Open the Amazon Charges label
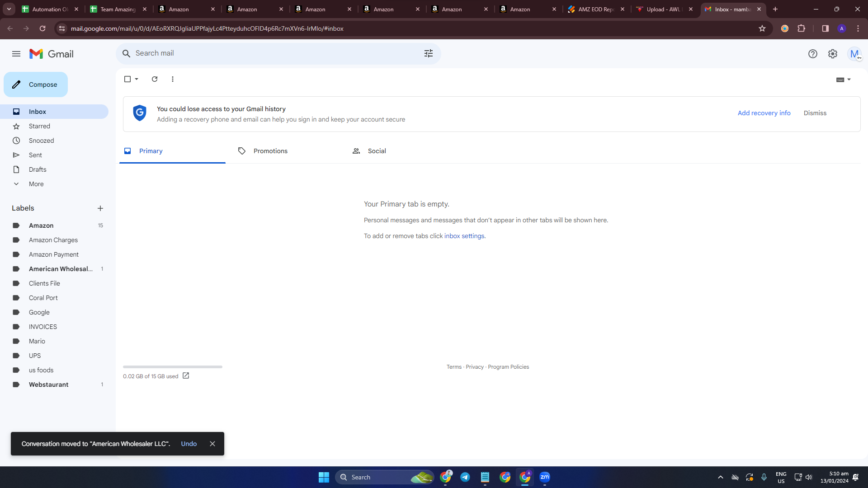The image size is (868, 488). click(54, 240)
